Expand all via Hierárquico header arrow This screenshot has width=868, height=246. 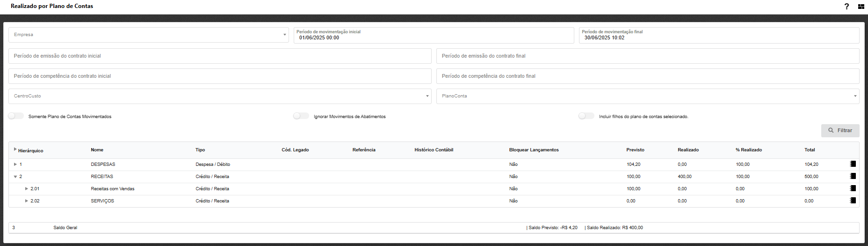click(x=15, y=149)
